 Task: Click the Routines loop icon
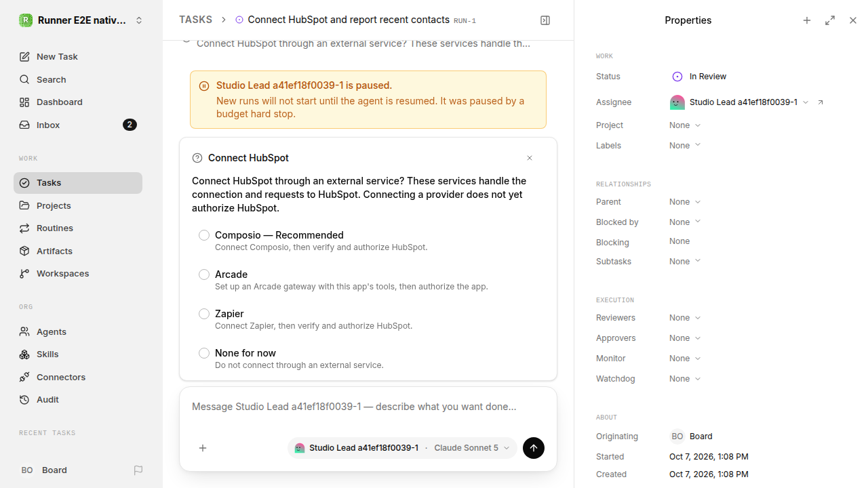(x=24, y=228)
